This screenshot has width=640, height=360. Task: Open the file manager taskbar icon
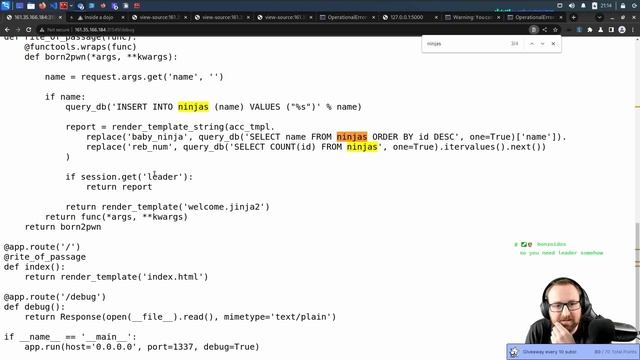pos(31,6)
